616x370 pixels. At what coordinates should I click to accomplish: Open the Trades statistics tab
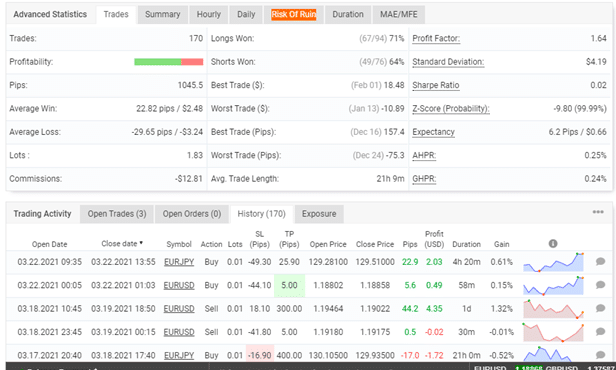(116, 15)
